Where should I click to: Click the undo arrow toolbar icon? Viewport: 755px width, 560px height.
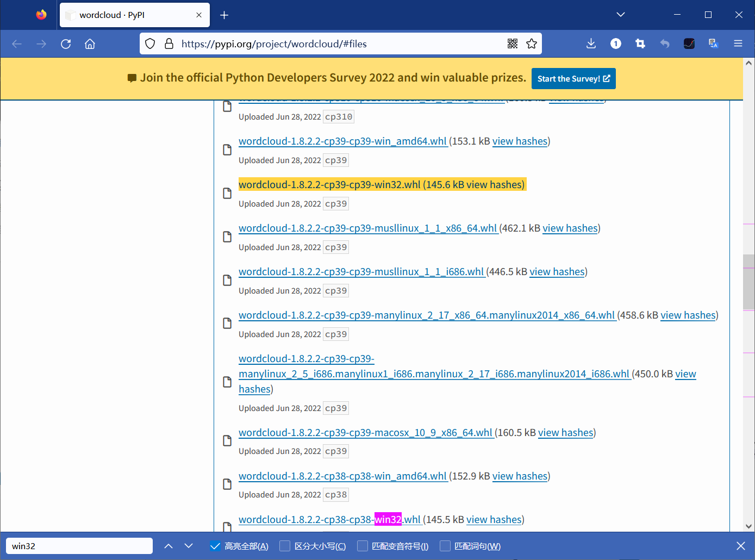pos(665,44)
